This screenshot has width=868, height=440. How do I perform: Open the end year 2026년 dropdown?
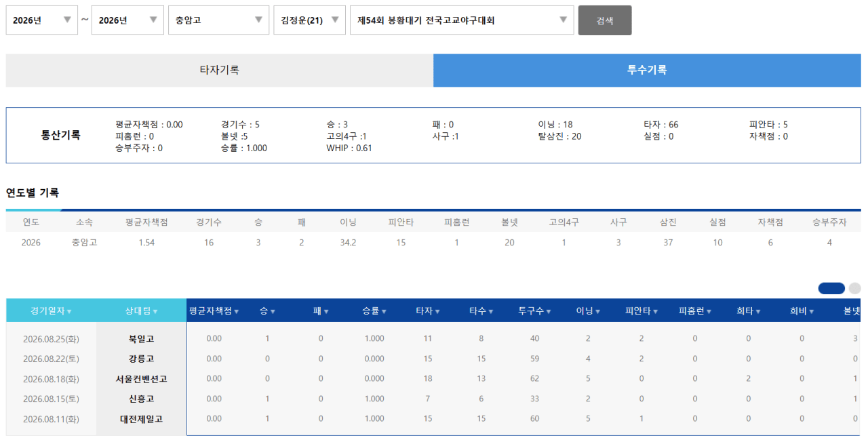pyautogui.click(x=127, y=20)
